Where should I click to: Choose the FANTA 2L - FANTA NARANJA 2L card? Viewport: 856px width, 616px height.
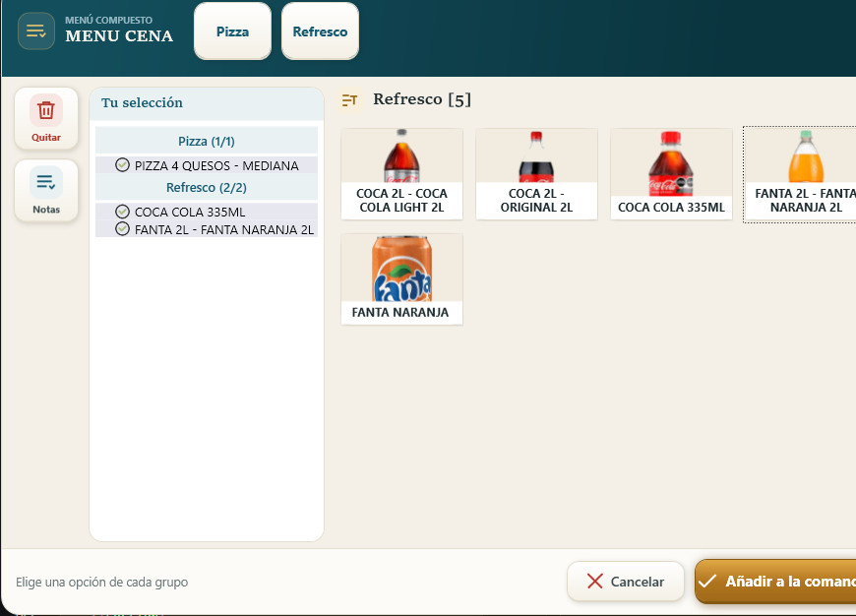point(800,174)
